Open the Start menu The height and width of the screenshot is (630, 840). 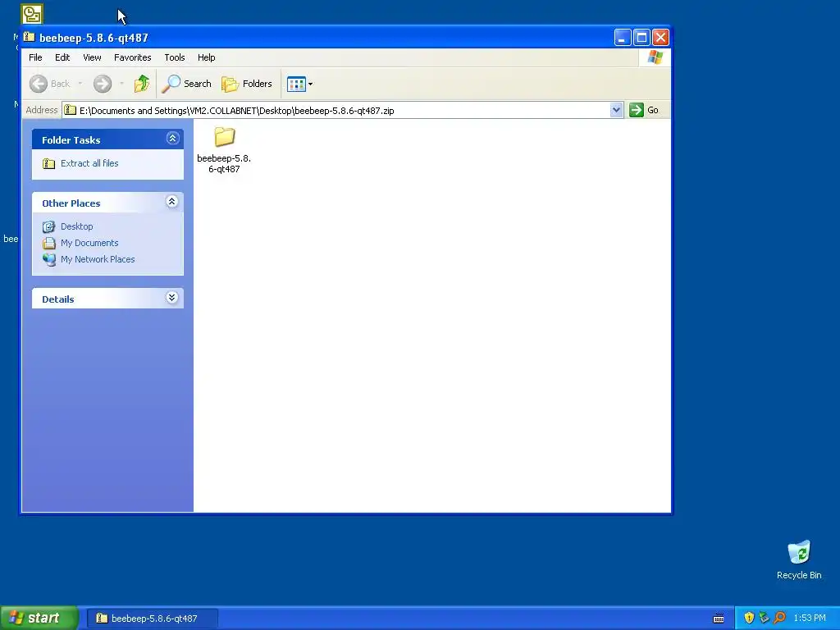39,618
